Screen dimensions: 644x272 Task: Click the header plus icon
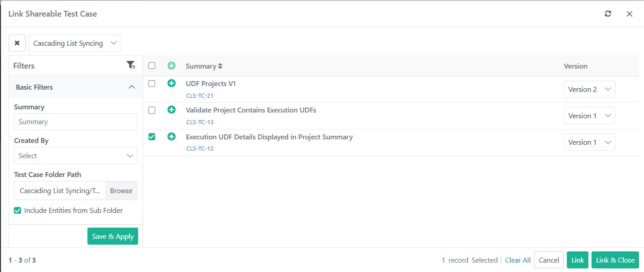pos(171,66)
